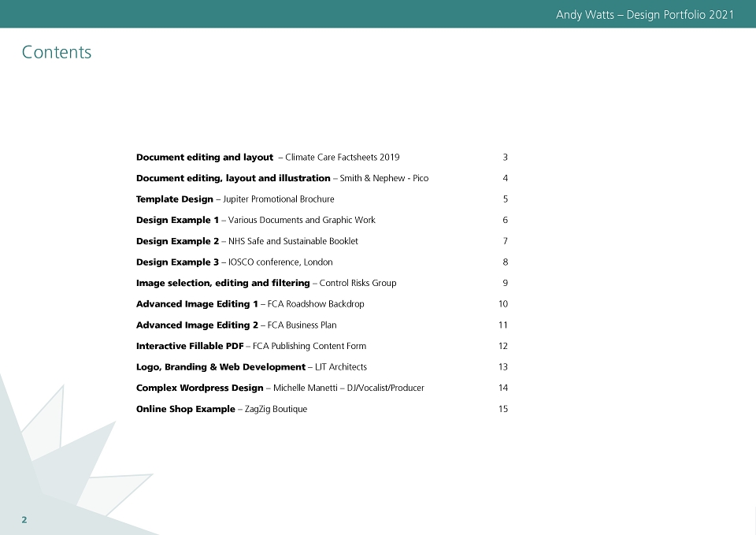The image size is (756, 535).
Task: Click page number 10 for FCA Roadshow
Action: (x=503, y=304)
